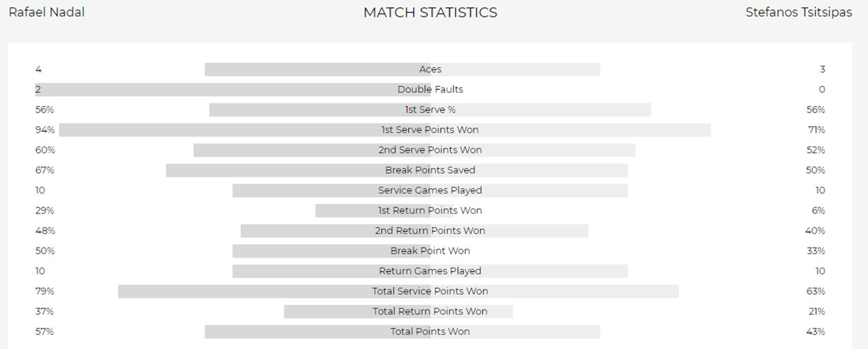Click the Service Games Played label

(430, 190)
